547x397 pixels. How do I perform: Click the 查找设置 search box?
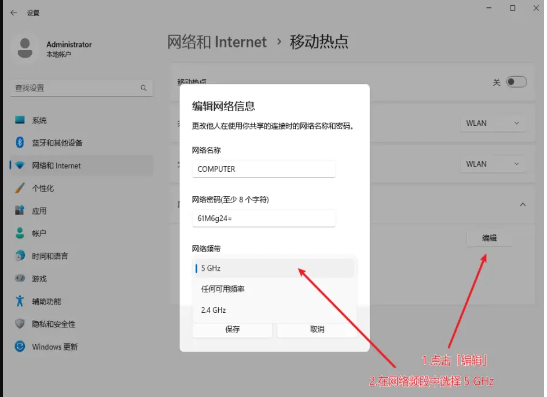(81, 88)
